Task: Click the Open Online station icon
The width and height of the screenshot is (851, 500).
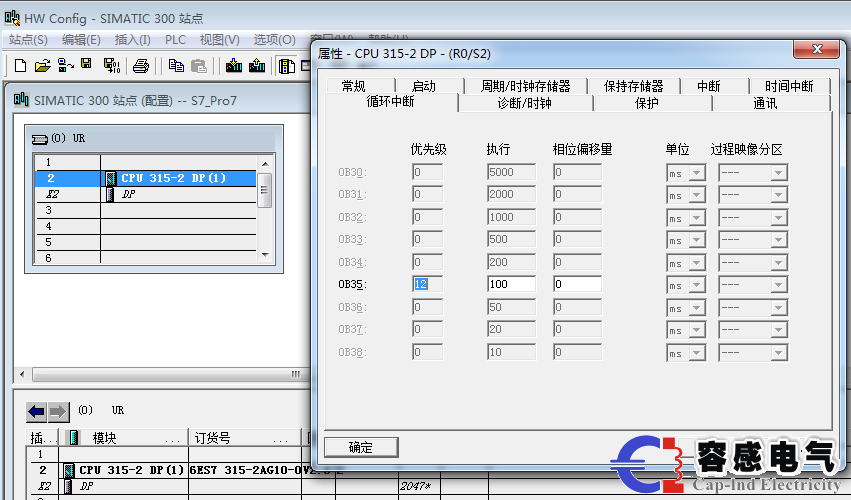Action: coord(66,66)
